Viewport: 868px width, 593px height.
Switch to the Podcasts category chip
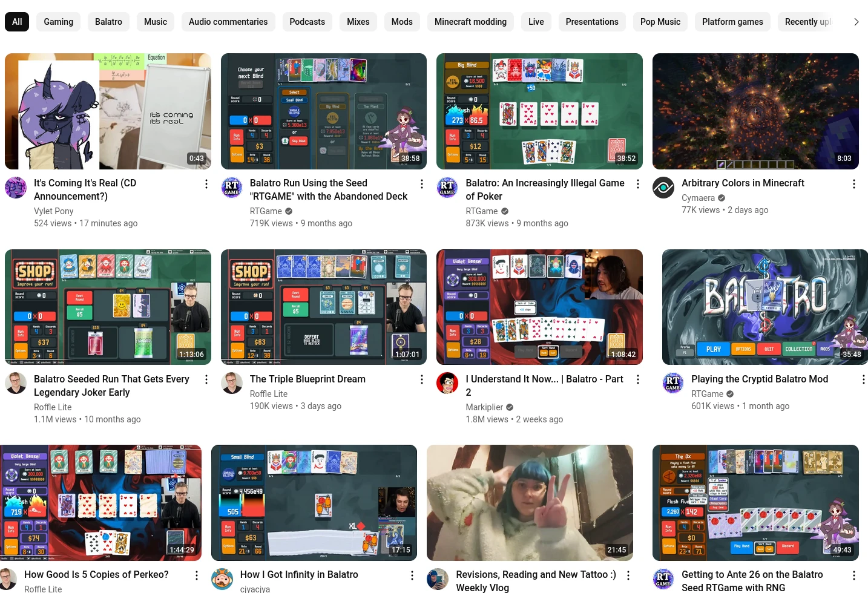pyautogui.click(x=307, y=22)
